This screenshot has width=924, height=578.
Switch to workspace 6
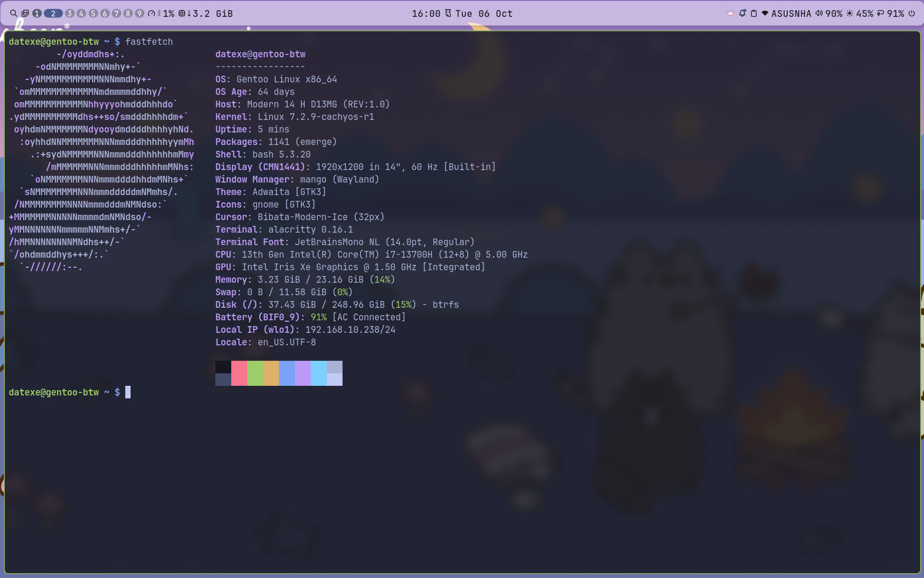(105, 13)
